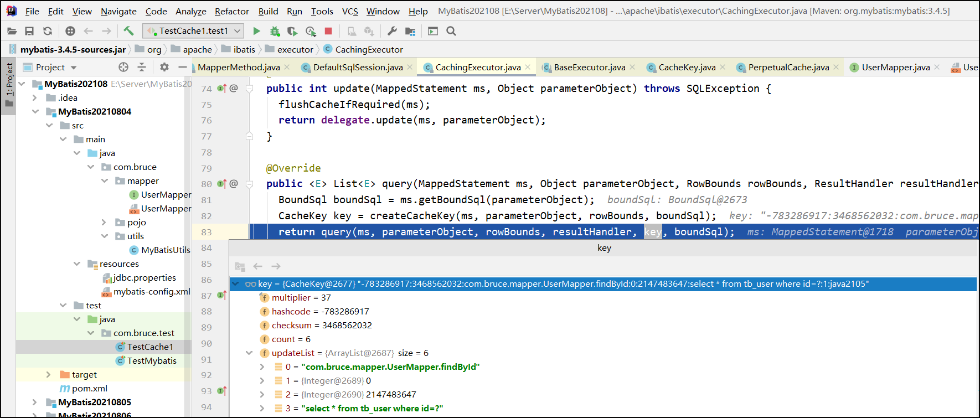Click the Run Anything window icon
The image size is (980, 418).
point(433,32)
